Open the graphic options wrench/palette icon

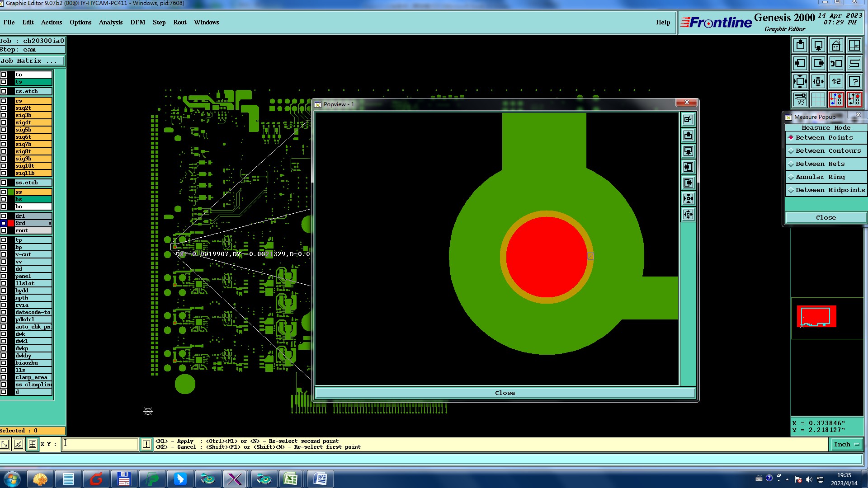tap(800, 99)
